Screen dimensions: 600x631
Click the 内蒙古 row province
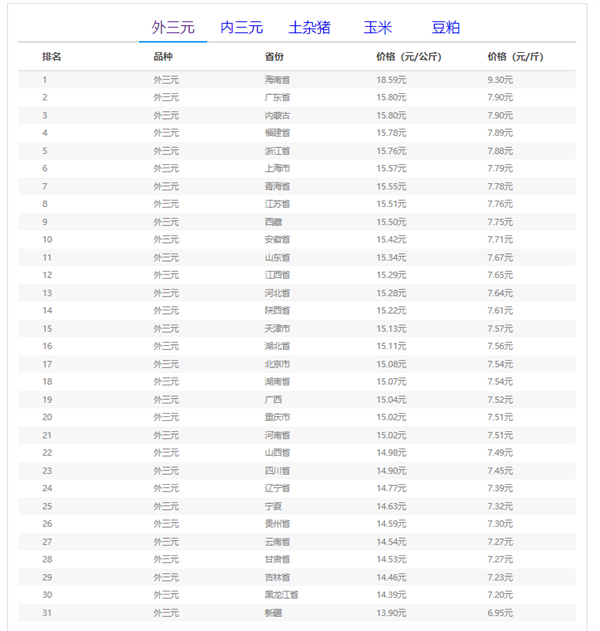pos(277,115)
